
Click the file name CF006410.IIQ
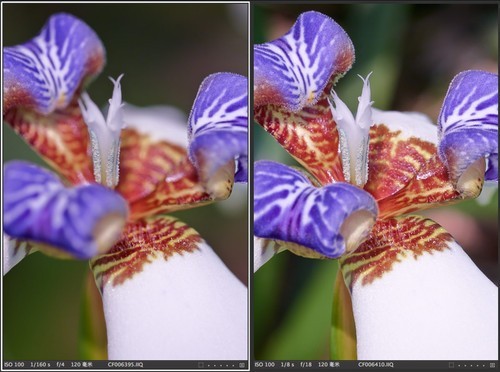376,365
